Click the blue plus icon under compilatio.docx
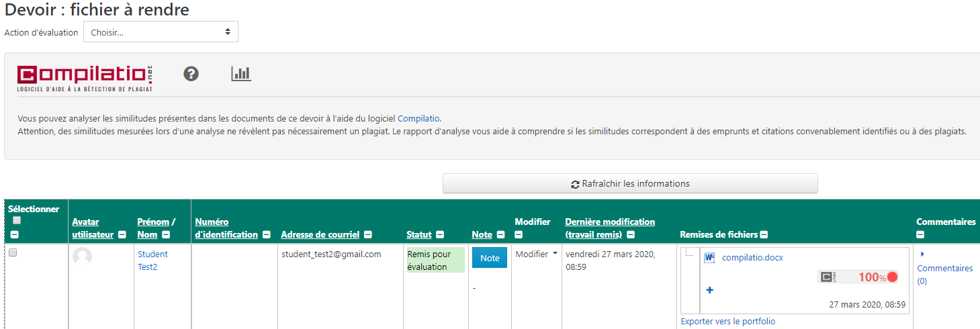Viewport: 980px width, 329px height. 710,290
